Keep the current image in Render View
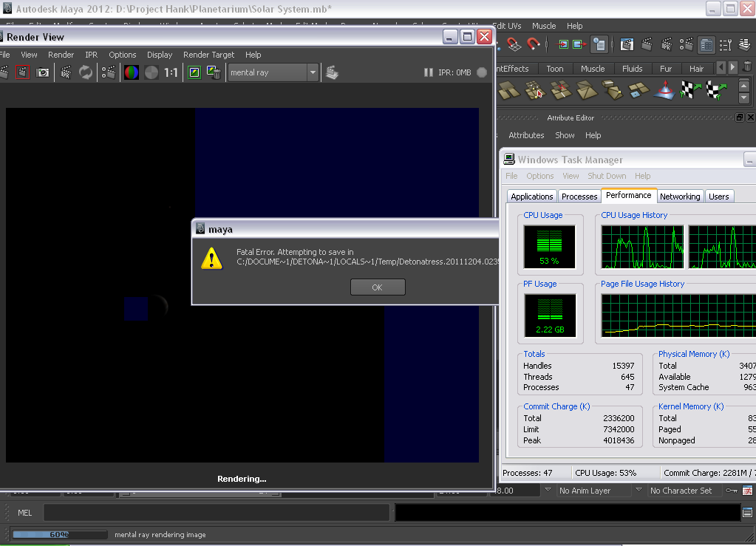 (x=194, y=72)
